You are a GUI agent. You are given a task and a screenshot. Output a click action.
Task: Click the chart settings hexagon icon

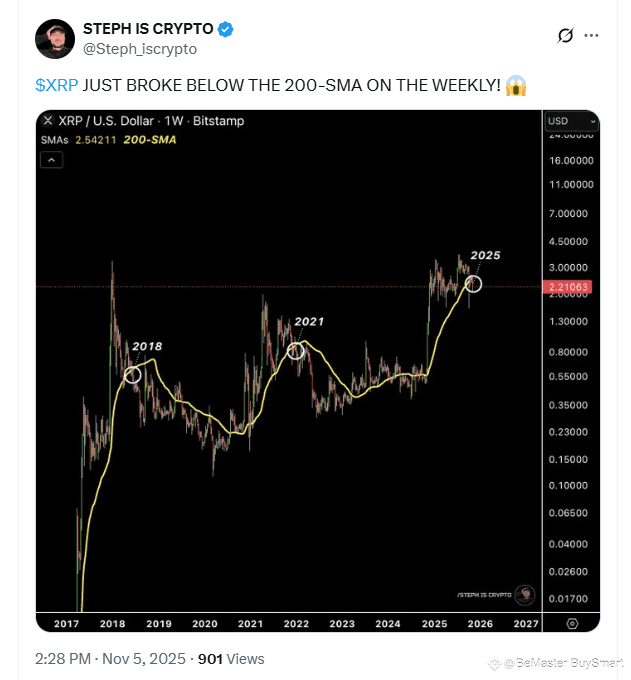(x=572, y=624)
